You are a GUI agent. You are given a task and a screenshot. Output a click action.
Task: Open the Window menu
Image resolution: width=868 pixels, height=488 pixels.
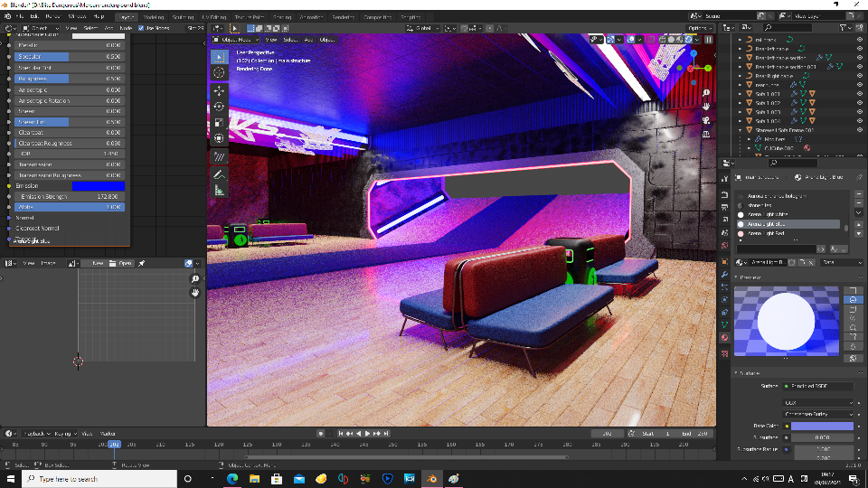(x=77, y=16)
